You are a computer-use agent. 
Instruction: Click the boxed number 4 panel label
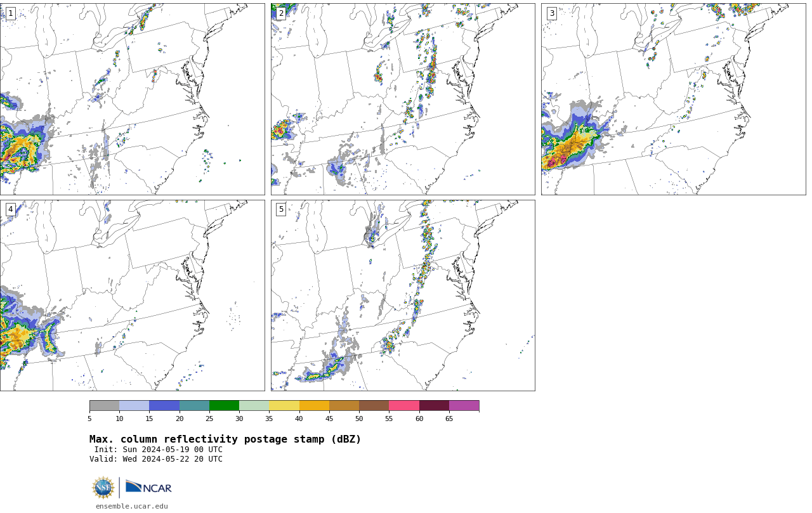coord(11,209)
